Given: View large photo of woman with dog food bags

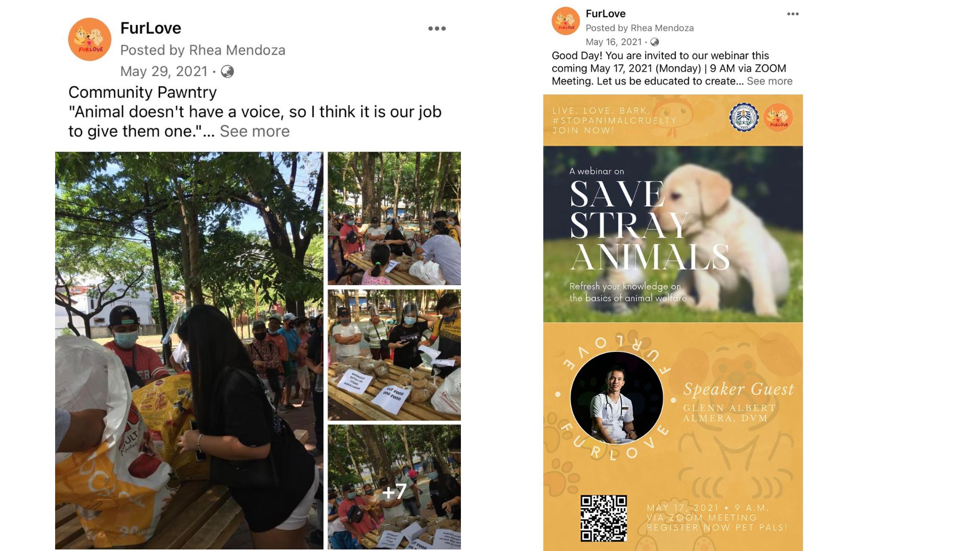Looking at the screenshot, I should (189, 350).
